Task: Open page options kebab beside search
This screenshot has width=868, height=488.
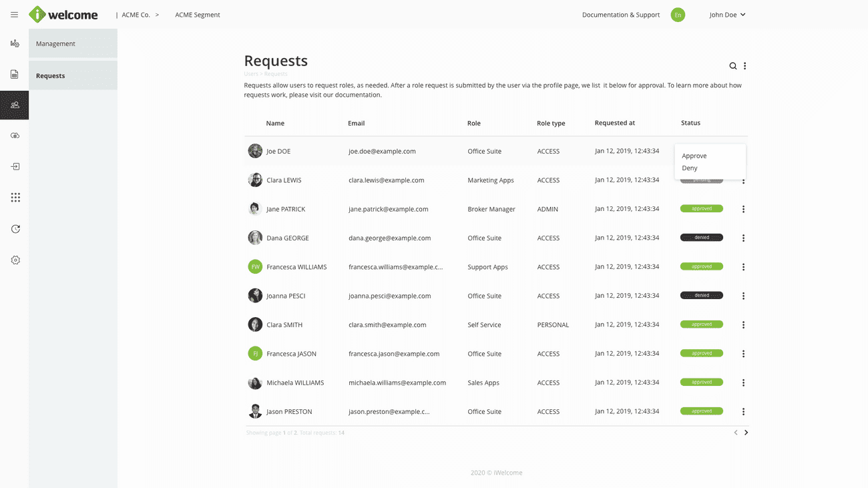Action: [745, 66]
